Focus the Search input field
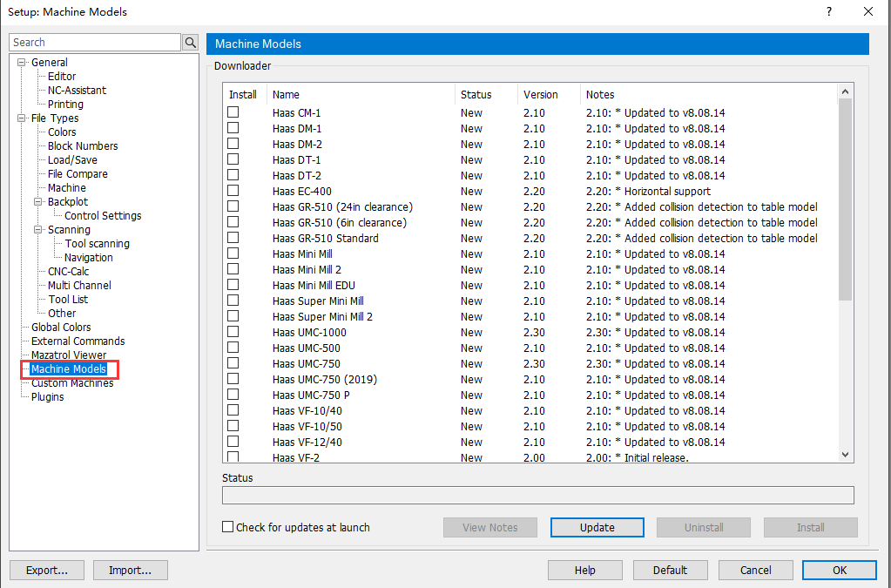891x588 pixels. (x=95, y=42)
